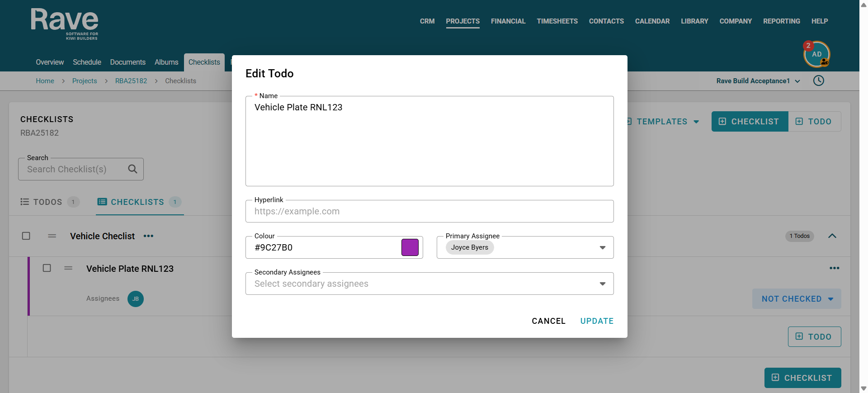Open the FINANCIAL menu
Screen dimensions: 868x393
508,21
